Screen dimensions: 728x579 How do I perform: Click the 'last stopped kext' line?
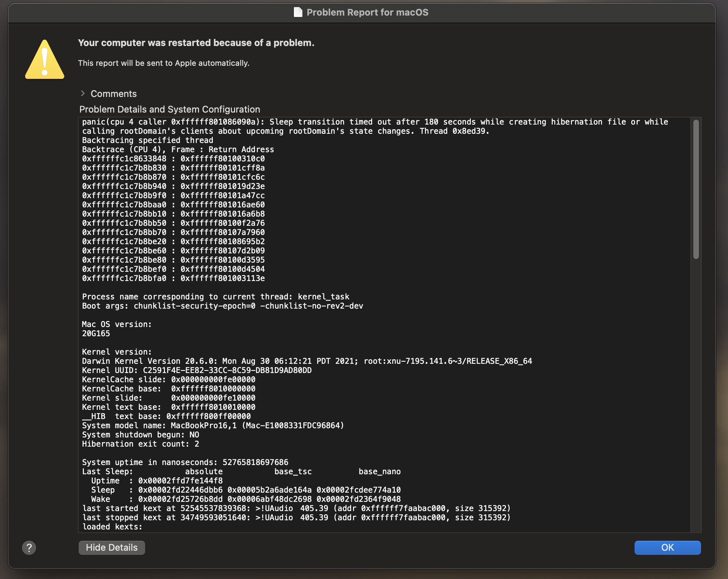(296, 517)
